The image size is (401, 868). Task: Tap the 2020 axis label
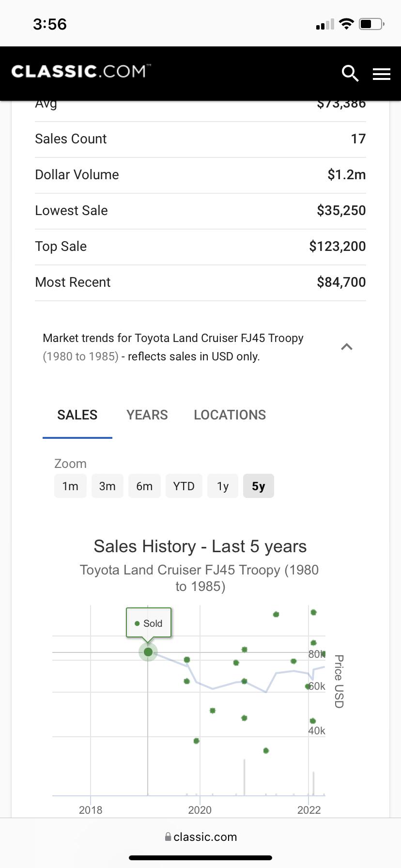[200, 810]
